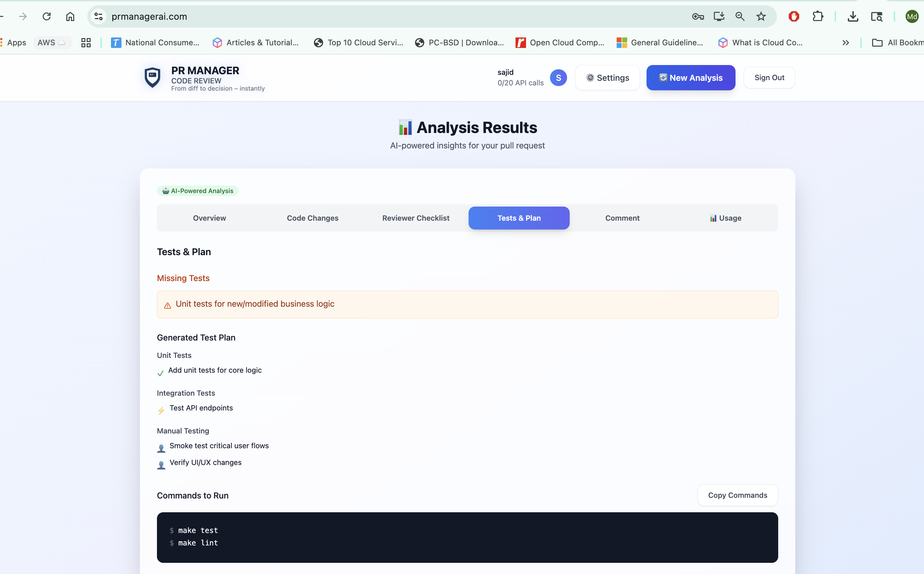924x574 pixels.
Task: Open the browser extensions puzzle icon
Action: [817, 16]
